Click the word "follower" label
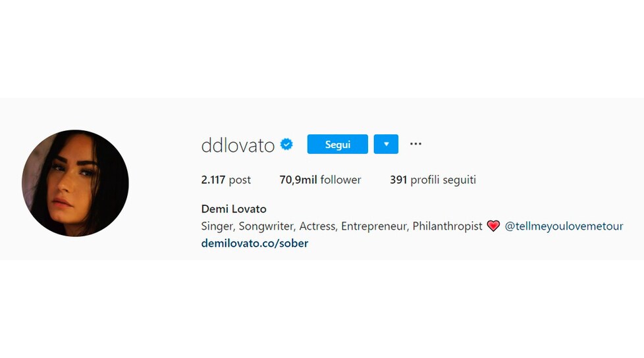Image resolution: width=644 pixels, height=358 pixels. [341, 180]
